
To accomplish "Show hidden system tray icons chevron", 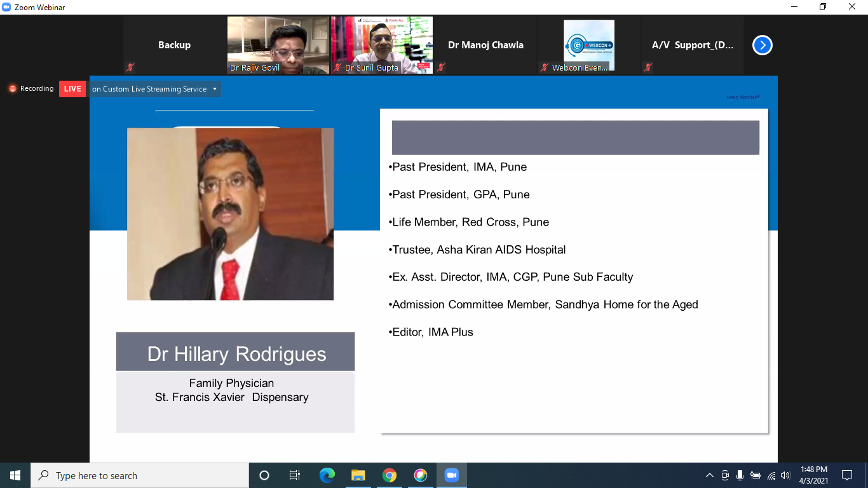I will (x=710, y=475).
